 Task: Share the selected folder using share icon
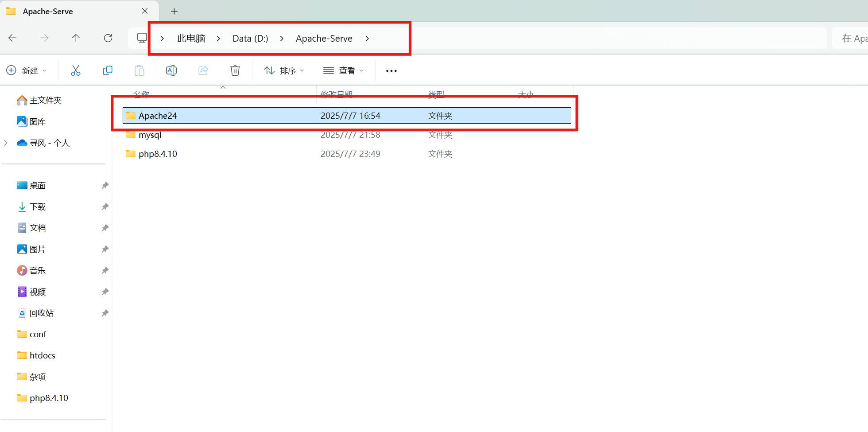(x=203, y=70)
